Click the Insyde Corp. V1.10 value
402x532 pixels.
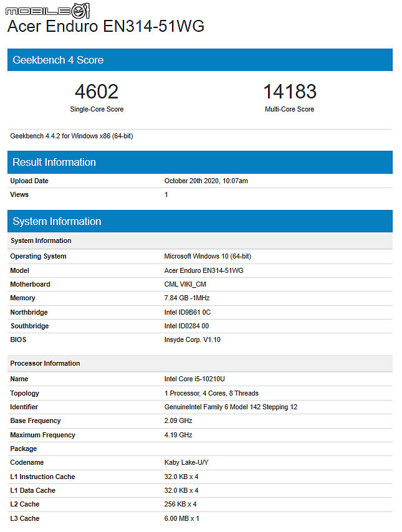point(193,340)
